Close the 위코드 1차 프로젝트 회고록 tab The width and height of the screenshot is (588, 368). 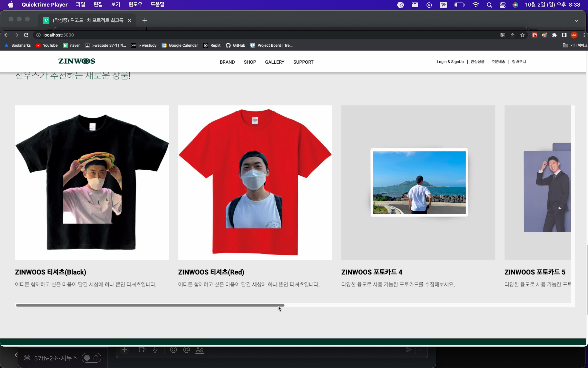tap(129, 20)
